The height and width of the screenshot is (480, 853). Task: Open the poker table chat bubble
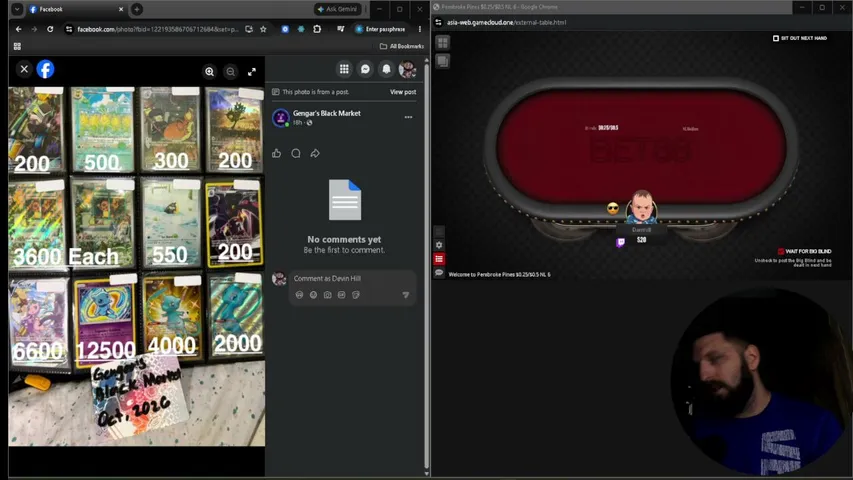coord(439,273)
